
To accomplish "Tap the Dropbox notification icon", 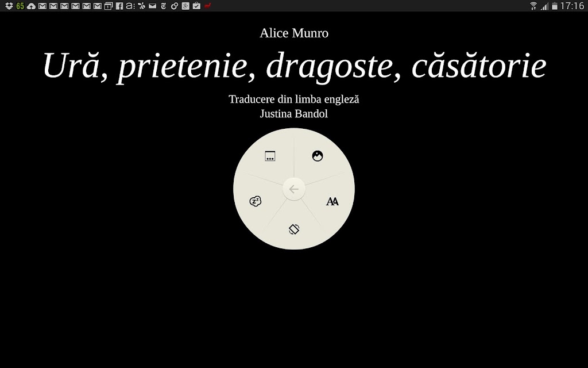I will click(x=9, y=6).
